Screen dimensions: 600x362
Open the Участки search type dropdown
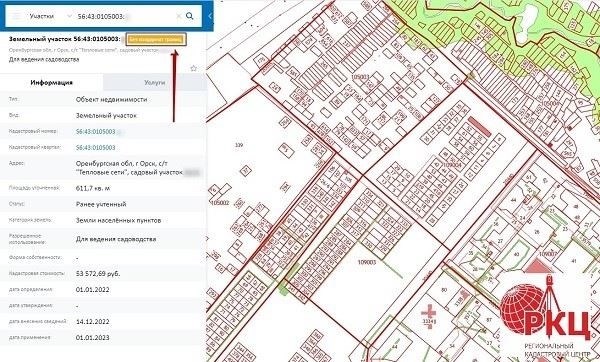[51, 16]
